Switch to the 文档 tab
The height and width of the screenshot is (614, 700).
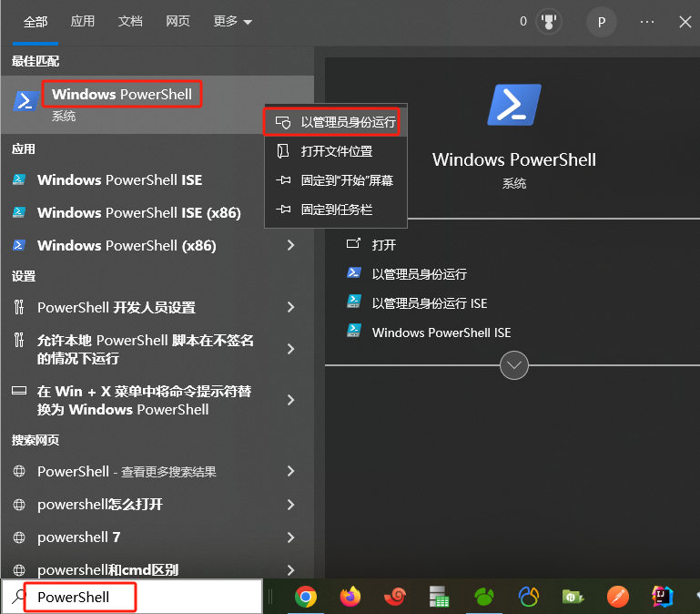[130, 21]
